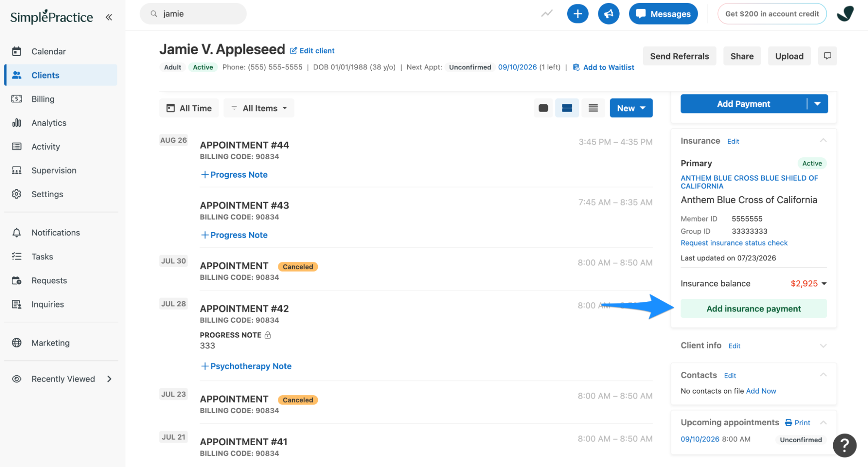Collapse the Contacts panel chevron

click(x=823, y=375)
